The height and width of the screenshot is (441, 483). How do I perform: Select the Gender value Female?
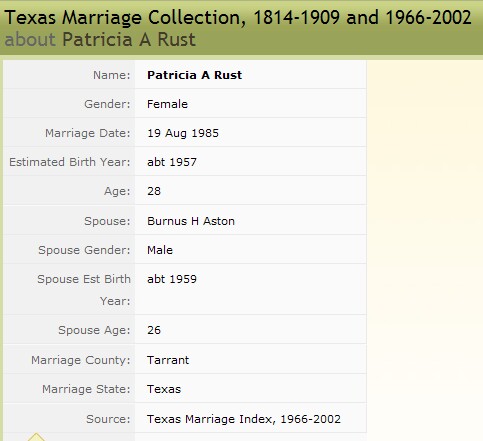point(167,104)
